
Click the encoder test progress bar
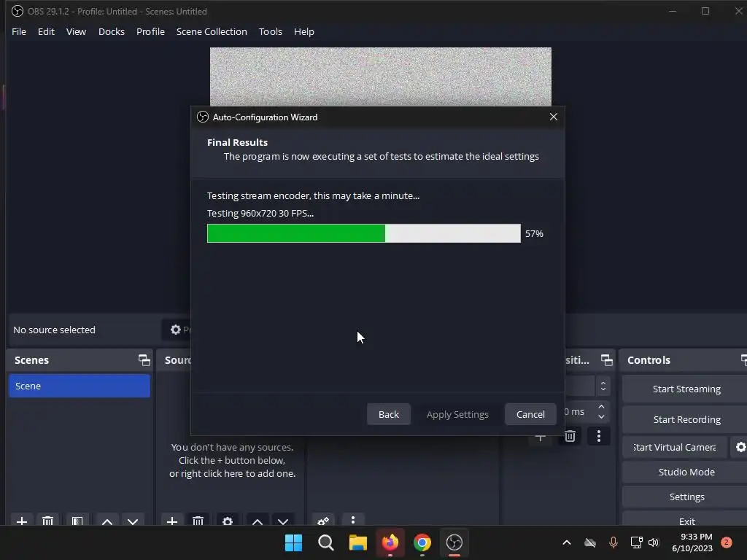364,233
